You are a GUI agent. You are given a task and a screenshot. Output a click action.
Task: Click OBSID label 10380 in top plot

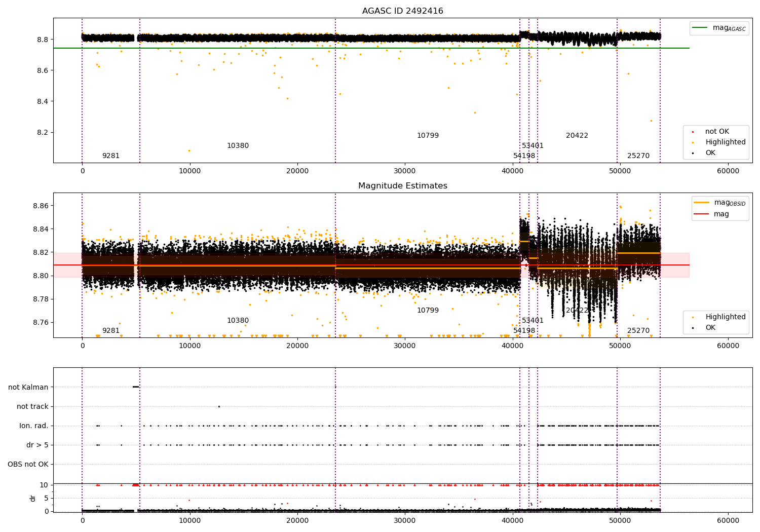(x=238, y=146)
